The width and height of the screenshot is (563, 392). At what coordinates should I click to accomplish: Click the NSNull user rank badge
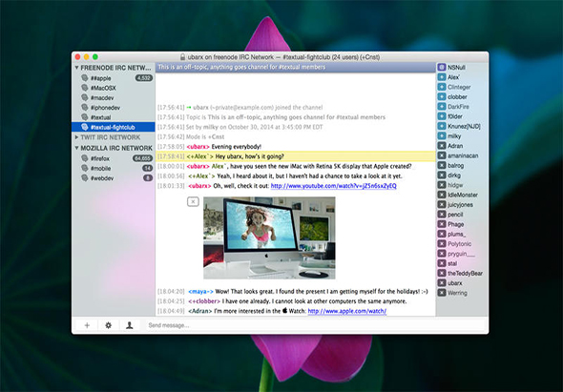click(442, 67)
